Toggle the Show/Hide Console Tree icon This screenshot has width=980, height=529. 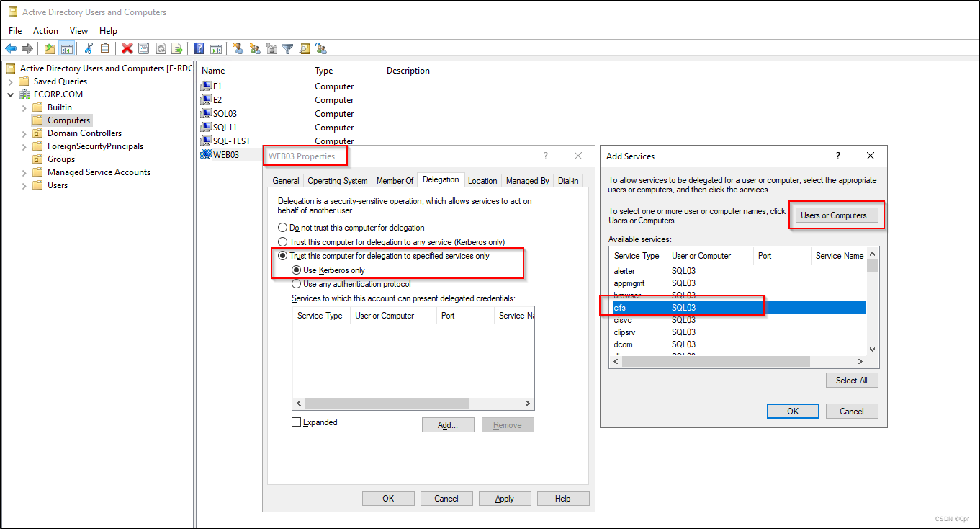point(66,48)
